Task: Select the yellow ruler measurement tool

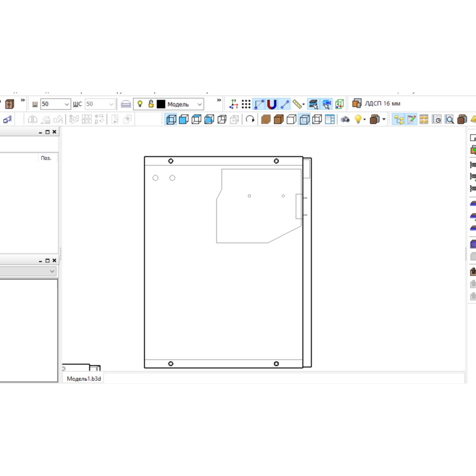Action: pyautogui.click(x=297, y=104)
